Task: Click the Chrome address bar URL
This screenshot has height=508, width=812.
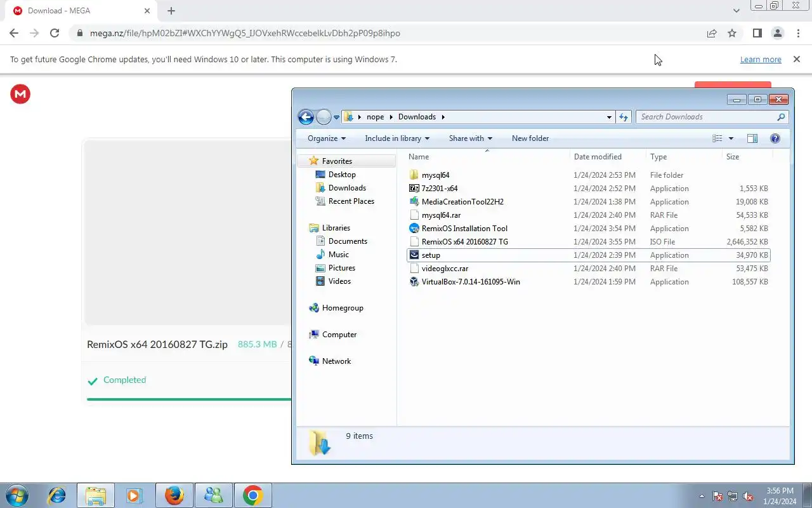Action: pos(245,33)
